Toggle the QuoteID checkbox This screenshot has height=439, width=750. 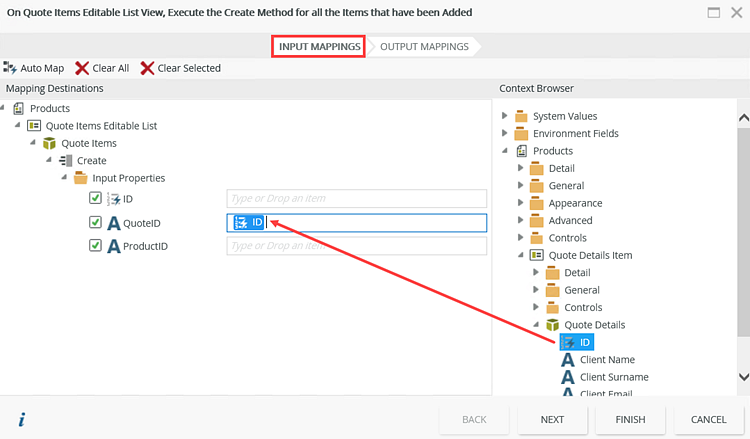[x=95, y=222]
